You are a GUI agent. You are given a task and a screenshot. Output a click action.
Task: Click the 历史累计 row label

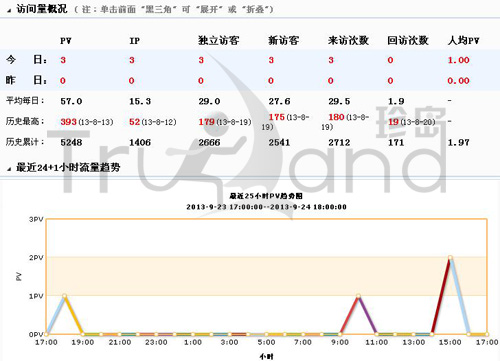(x=25, y=142)
